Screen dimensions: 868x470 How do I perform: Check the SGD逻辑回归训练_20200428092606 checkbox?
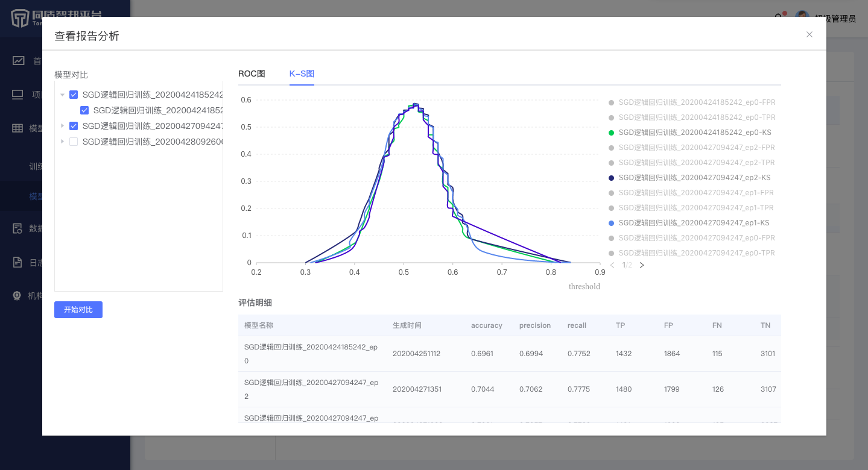(74, 142)
